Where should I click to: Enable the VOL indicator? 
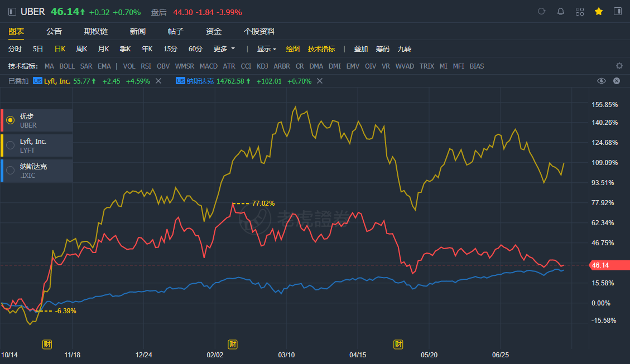tap(129, 66)
